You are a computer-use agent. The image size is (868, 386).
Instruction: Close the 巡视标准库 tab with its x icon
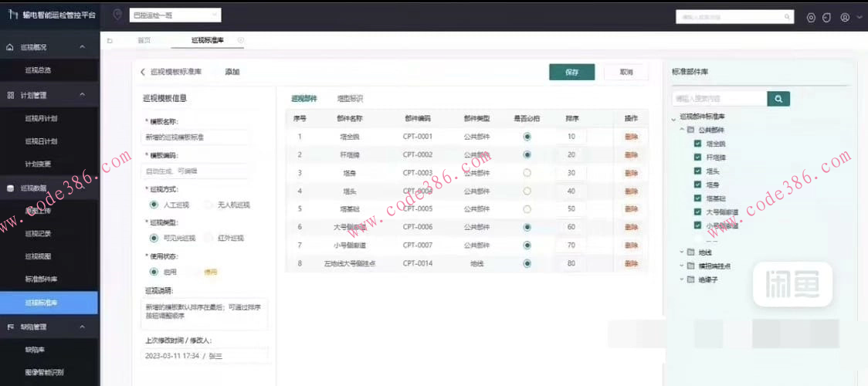coord(241,40)
